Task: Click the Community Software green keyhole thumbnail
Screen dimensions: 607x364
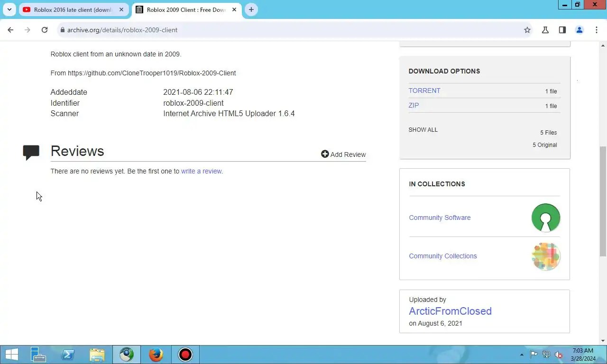Action: [546, 218]
